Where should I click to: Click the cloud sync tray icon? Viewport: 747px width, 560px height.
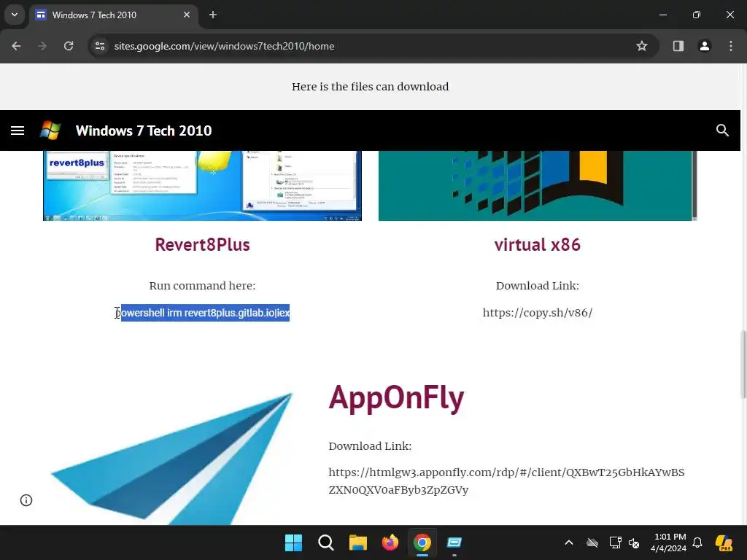(592, 542)
